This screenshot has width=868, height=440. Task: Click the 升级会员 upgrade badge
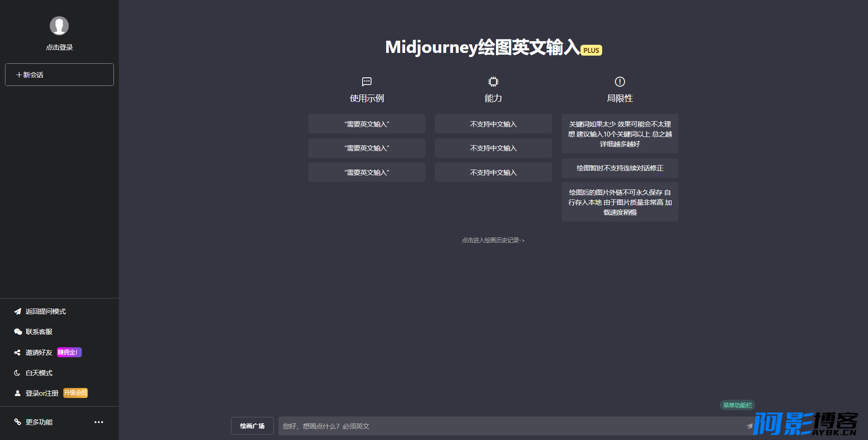coord(75,393)
